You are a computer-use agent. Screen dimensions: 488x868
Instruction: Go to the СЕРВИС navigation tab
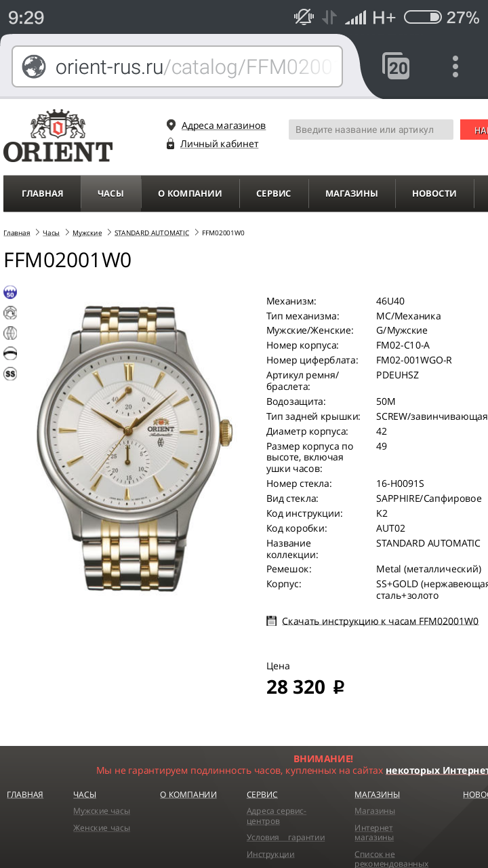274,193
